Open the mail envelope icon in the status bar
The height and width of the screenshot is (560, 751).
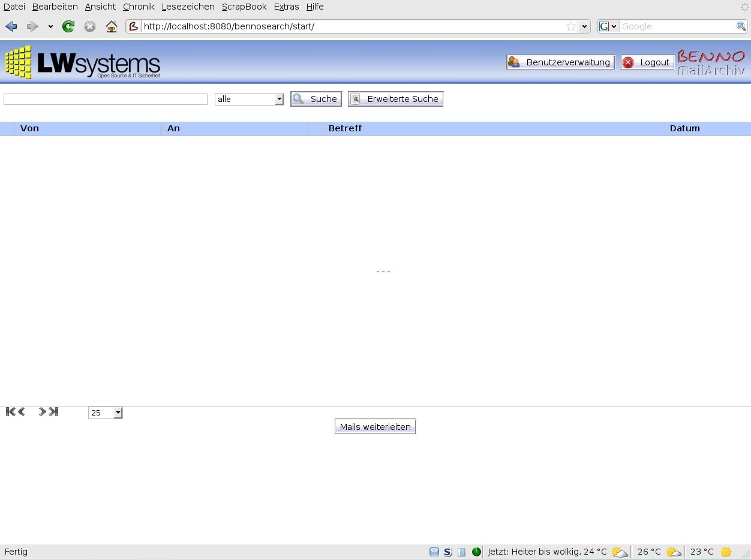[434, 552]
